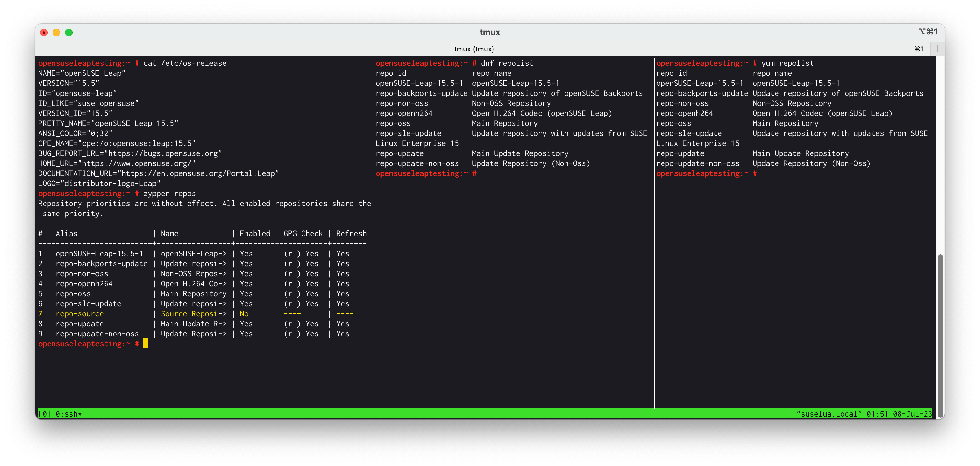The height and width of the screenshot is (466, 980).
Task: Click the window title 'tmux' text
Action: click(x=490, y=32)
